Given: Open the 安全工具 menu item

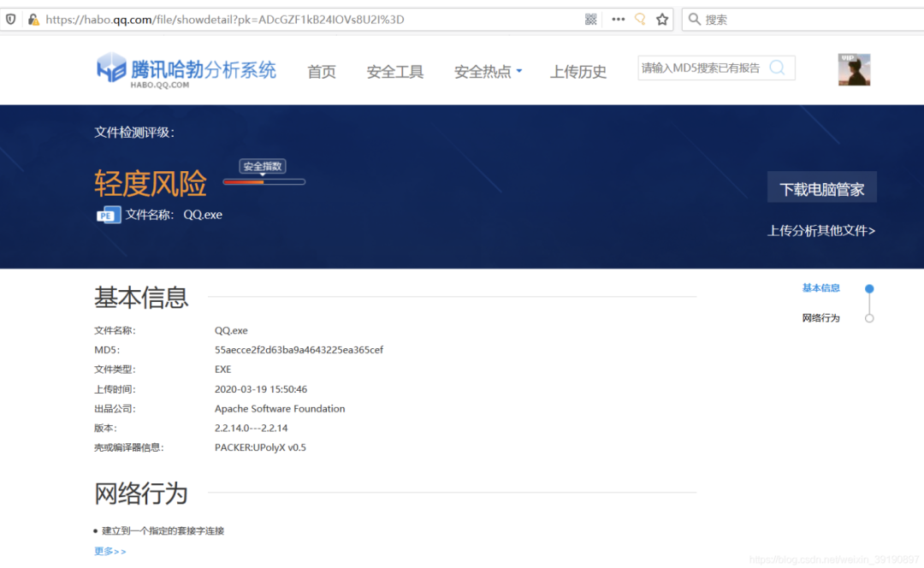Looking at the screenshot, I should coord(394,72).
